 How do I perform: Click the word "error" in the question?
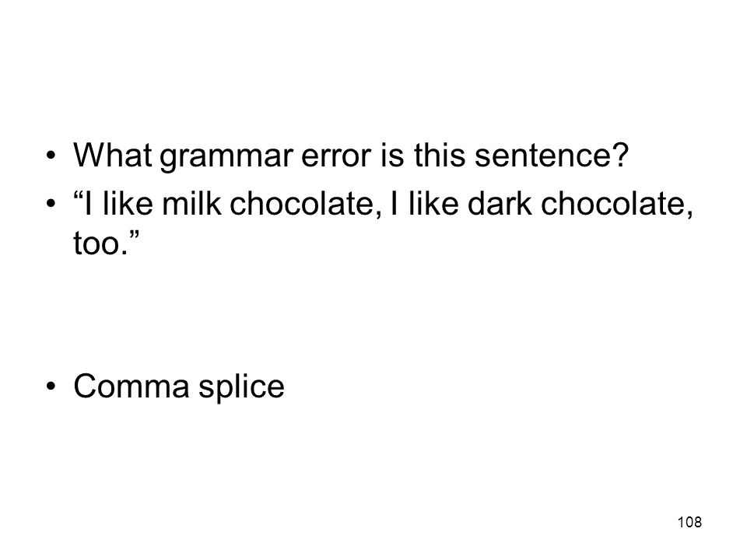pos(336,159)
